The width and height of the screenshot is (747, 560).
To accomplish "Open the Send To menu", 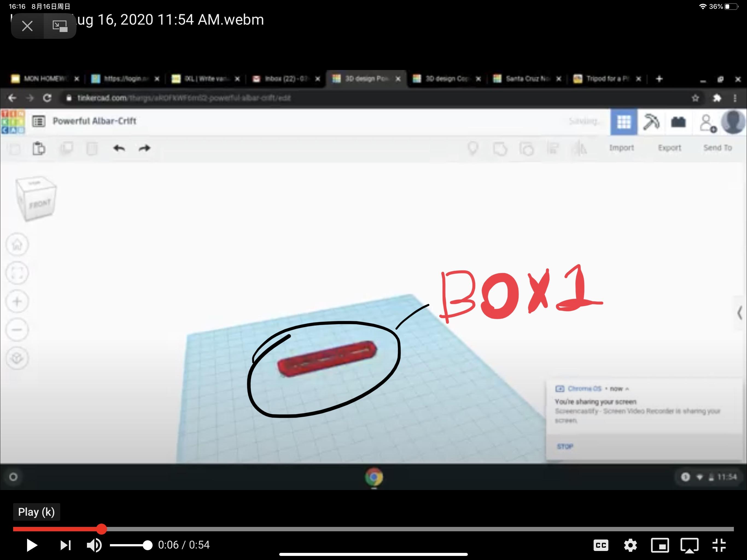I will 718,148.
